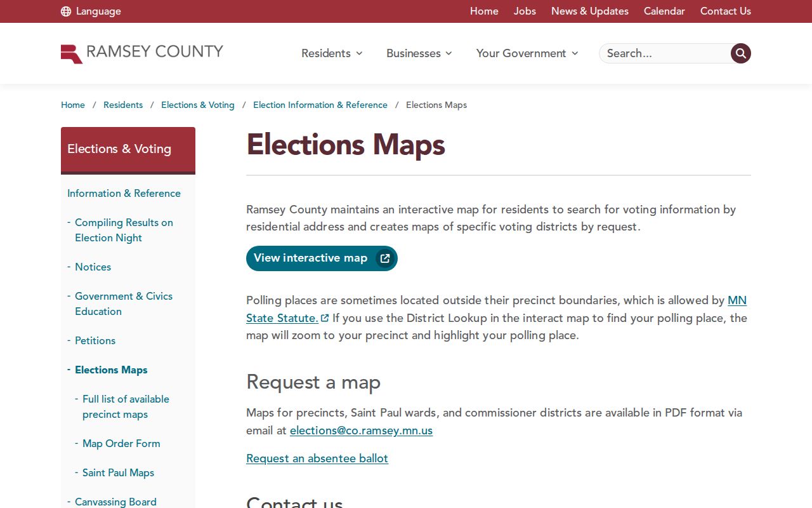Click external link icon on View interactive map
The width and height of the screenshot is (812, 508).
pyautogui.click(x=385, y=258)
